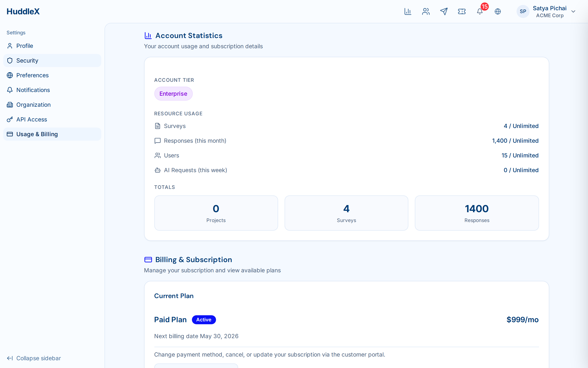
Task: Click the '$999/mo' price text
Action: click(522, 320)
